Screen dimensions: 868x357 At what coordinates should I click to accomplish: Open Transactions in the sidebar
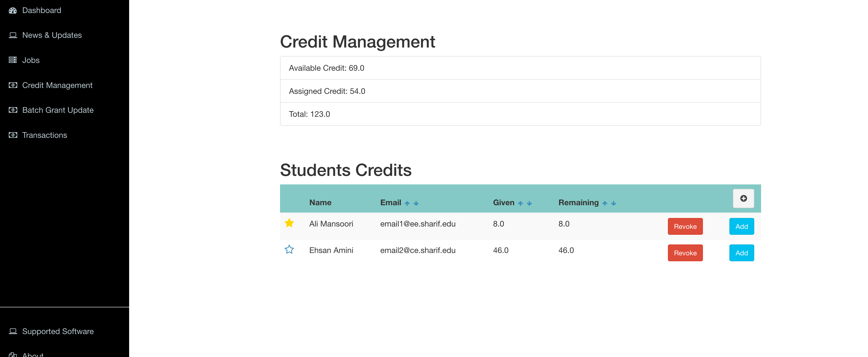tap(44, 135)
